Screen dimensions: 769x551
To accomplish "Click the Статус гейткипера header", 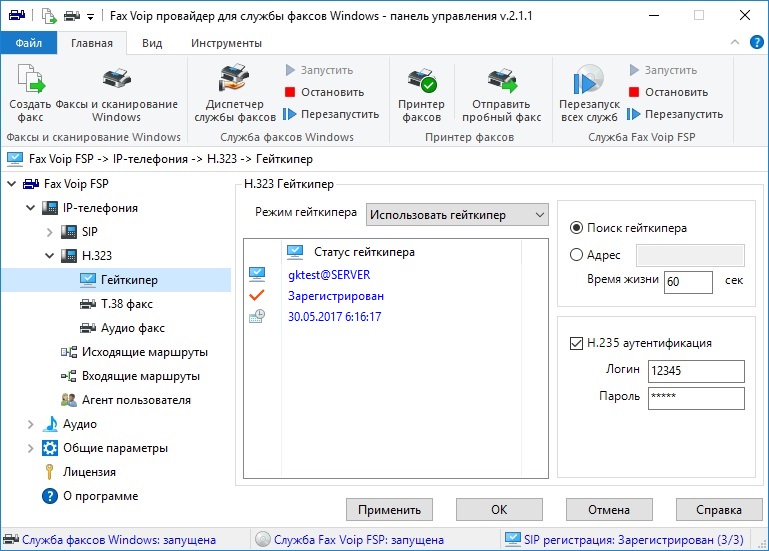I will point(364,252).
